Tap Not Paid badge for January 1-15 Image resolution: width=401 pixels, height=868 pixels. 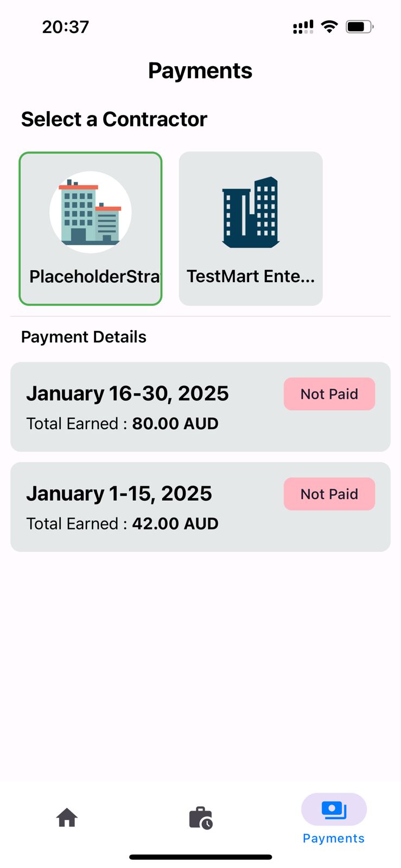(329, 494)
